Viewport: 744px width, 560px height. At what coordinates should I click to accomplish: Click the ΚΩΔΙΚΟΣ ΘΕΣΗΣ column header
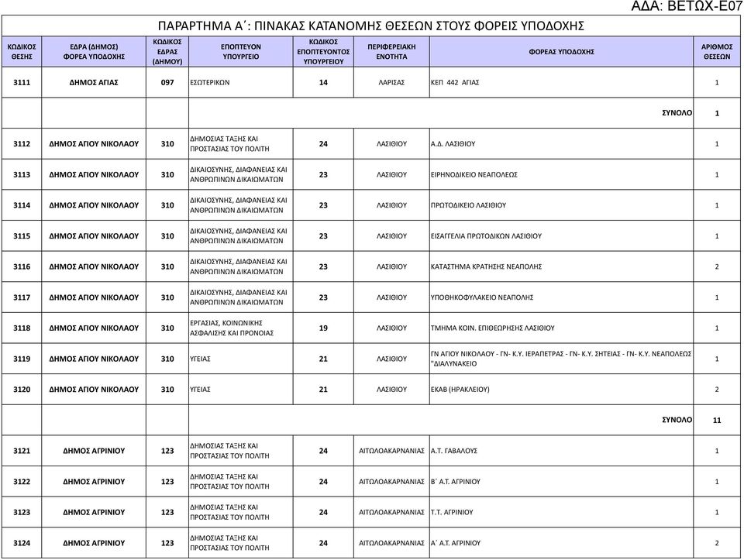tap(22, 52)
